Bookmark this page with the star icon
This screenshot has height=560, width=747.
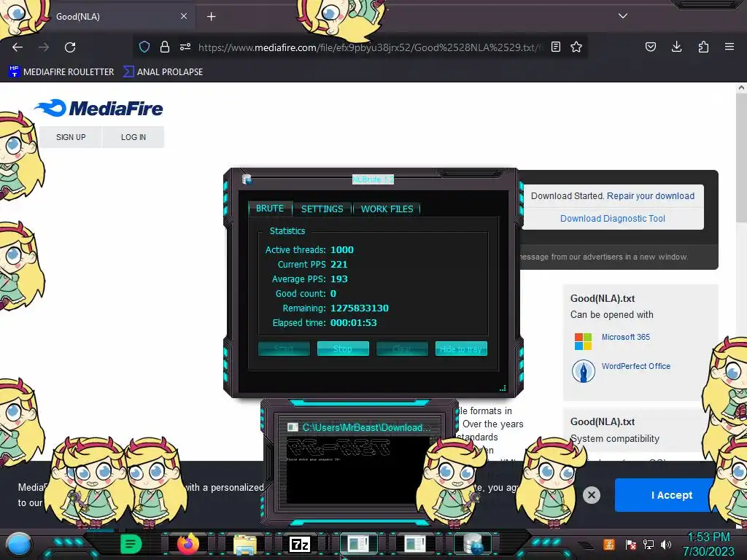pyautogui.click(x=576, y=47)
